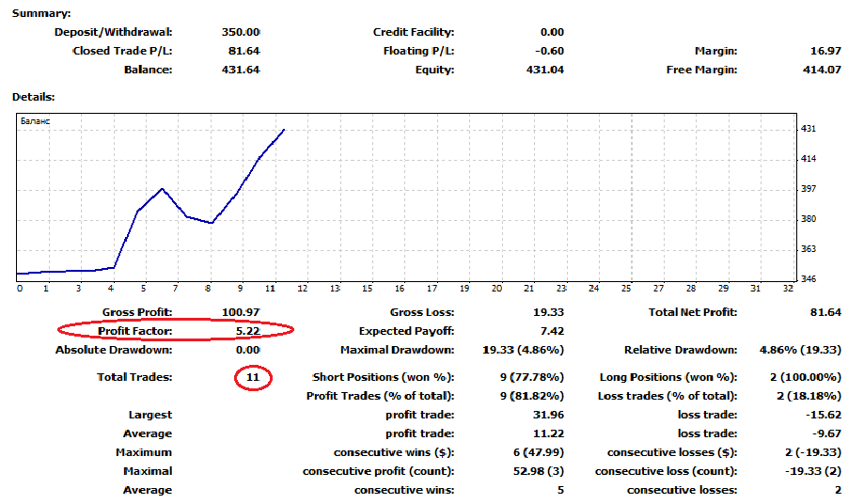Select the Absolute Drawdown value 0.00

248,350
